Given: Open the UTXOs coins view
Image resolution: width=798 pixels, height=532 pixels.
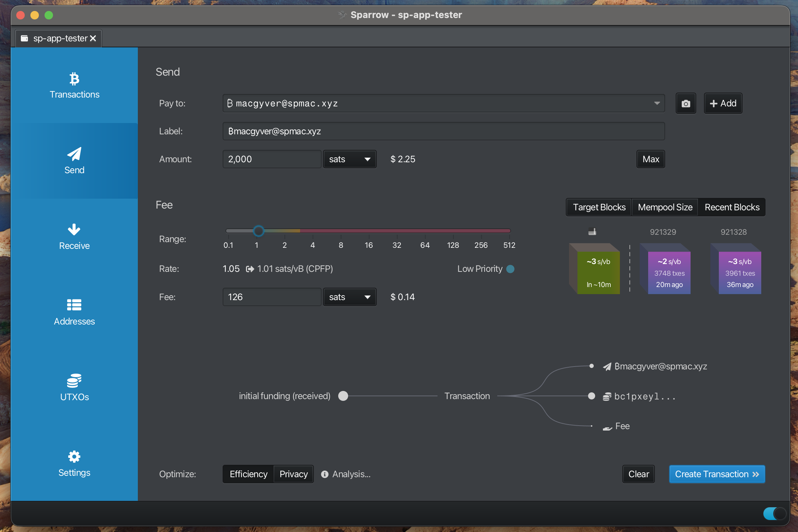Looking at the screenshot, I should point(74,388).
